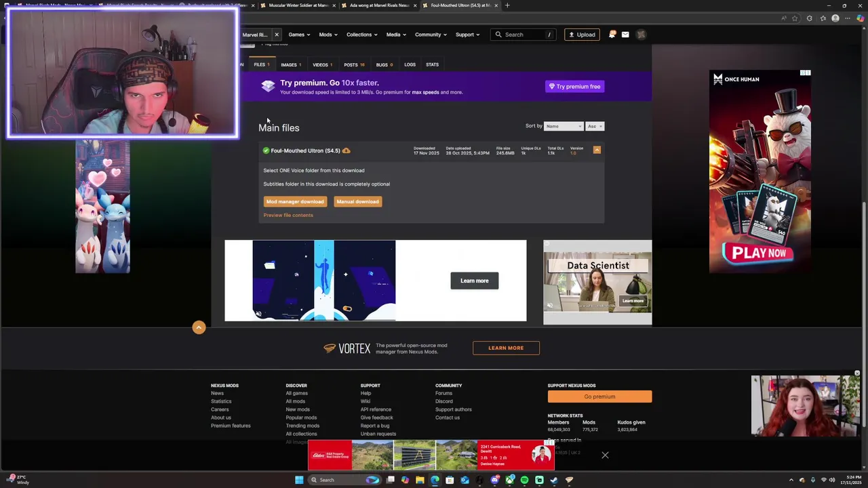Open the Windows Start menu
The image size is (868, 488).
pyautogui.click(x=299, y=480)
